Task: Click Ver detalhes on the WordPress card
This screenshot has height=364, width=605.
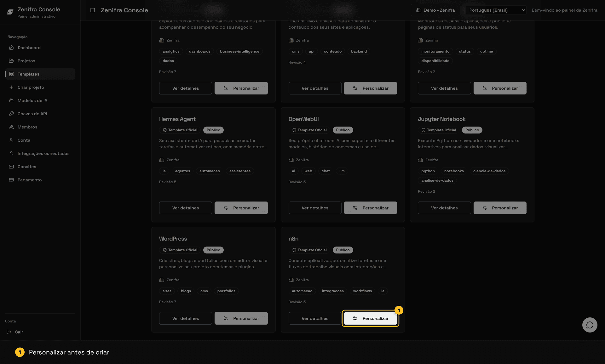Action: click(x=185, y=318)
